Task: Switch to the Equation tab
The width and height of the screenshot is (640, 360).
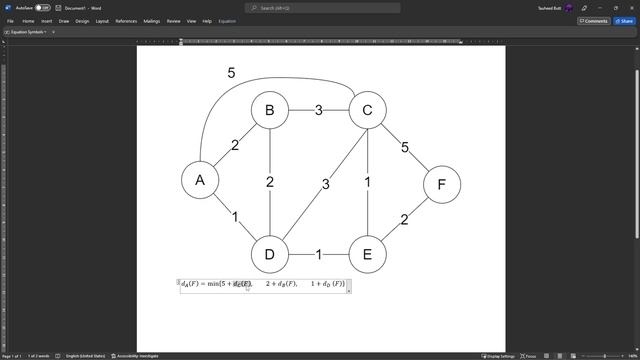Action: (x=227, y=21)
